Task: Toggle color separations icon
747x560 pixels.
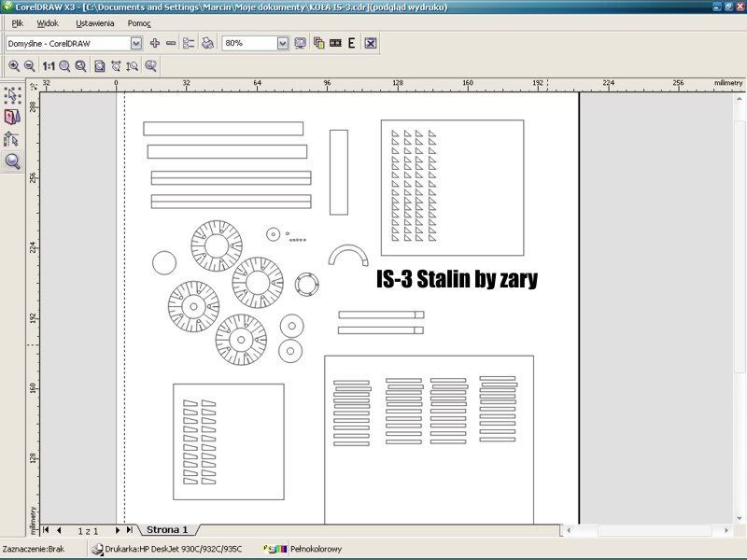Action: pyautogui.click(x=319, y=43)
